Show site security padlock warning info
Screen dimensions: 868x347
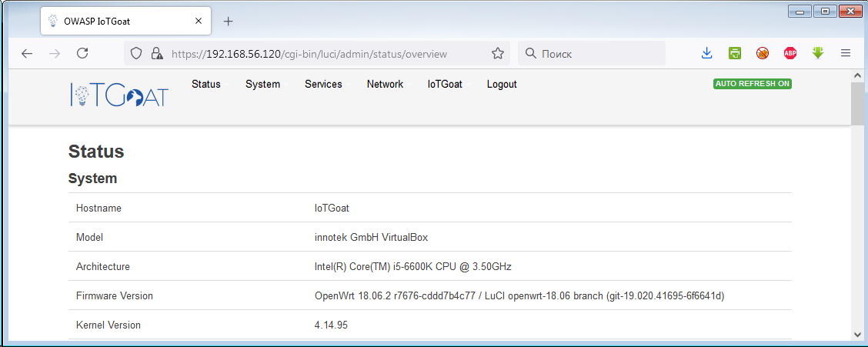(x=157, y=53)
